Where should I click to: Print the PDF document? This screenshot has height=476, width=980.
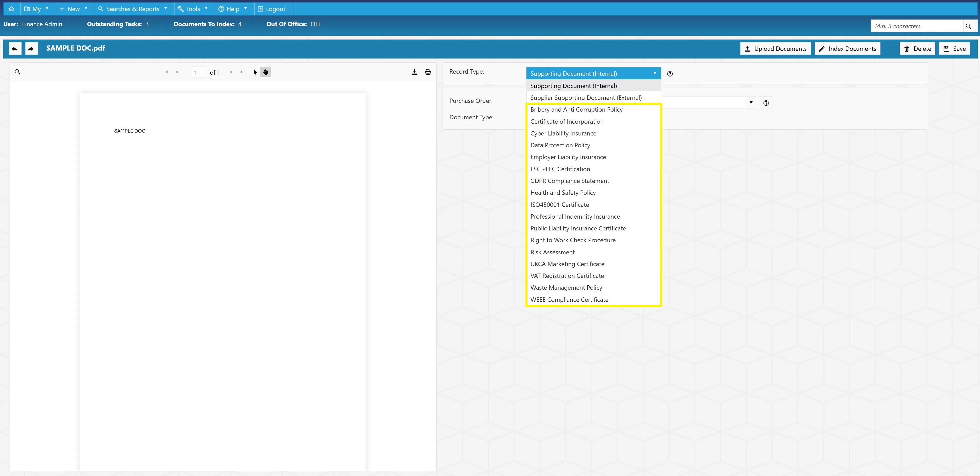428,72
